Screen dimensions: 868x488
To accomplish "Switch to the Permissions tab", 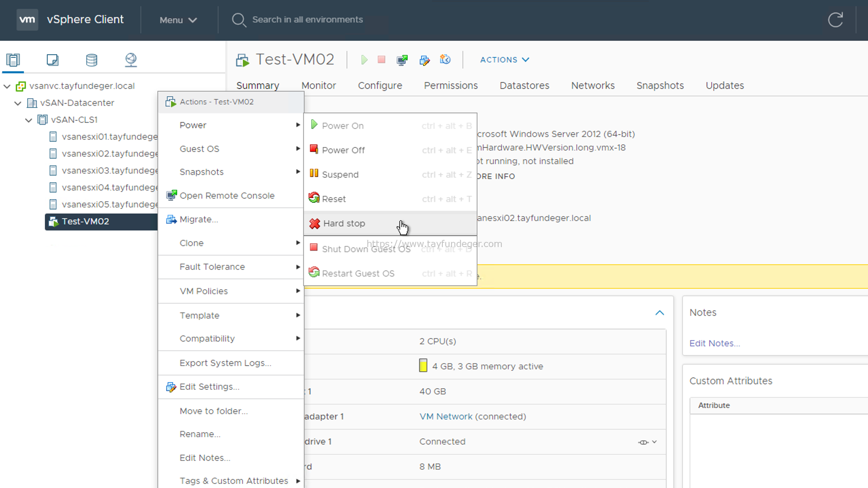I will (451, 85).
